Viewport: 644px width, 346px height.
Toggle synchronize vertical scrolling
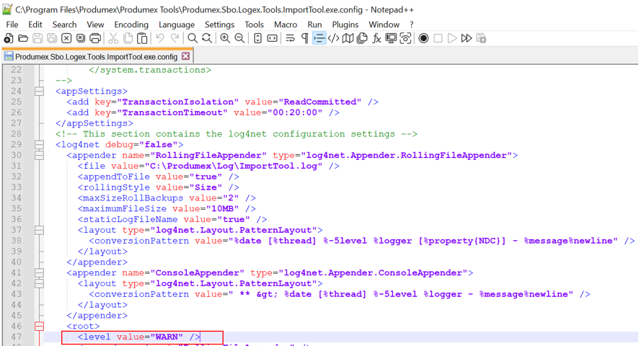257,39
